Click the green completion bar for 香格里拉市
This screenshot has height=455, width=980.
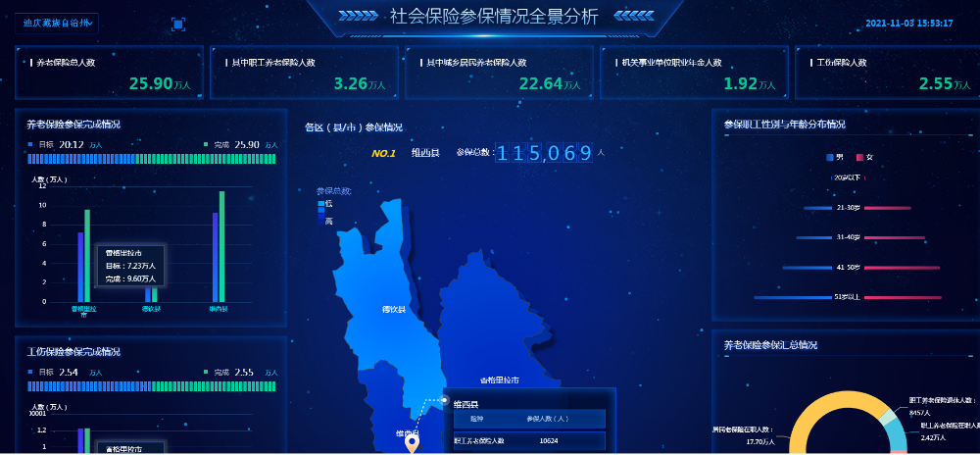pyautogui.click(x=87, y=256)
